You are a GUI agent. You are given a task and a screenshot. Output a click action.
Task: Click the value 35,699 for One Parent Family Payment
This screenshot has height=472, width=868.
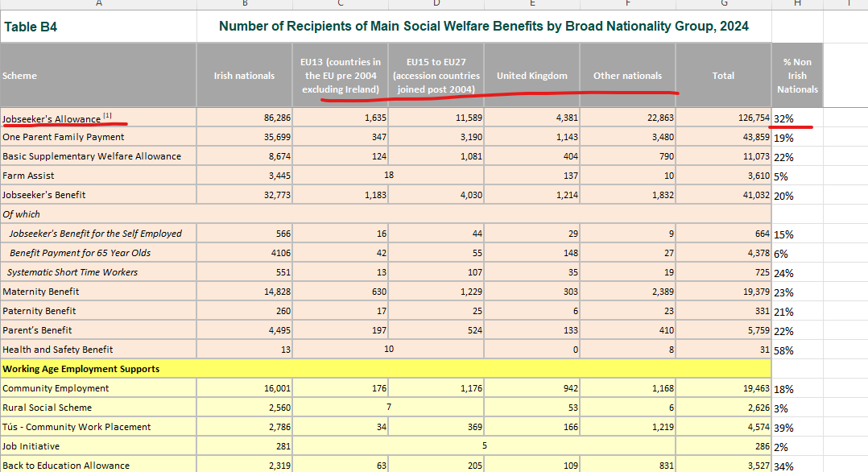tap(244, 137)
